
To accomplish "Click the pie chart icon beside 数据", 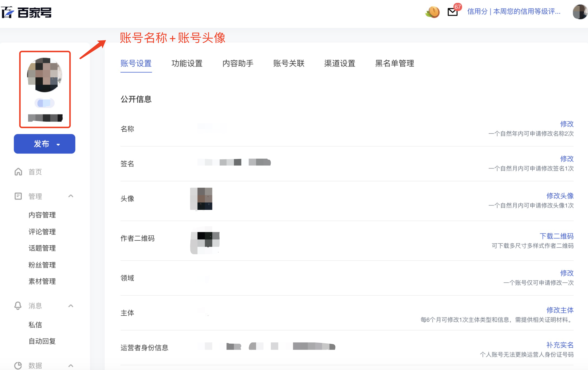I will (18, 366).
